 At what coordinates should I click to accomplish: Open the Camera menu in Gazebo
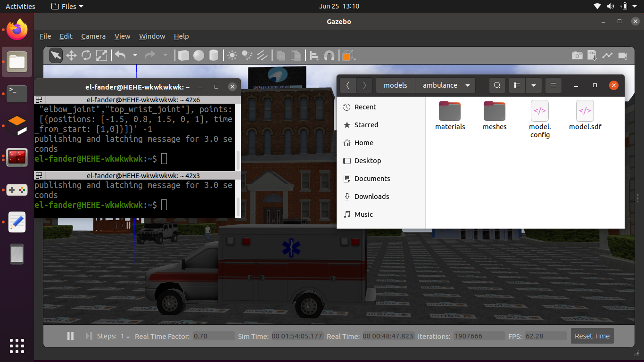[x=93, y=36]
